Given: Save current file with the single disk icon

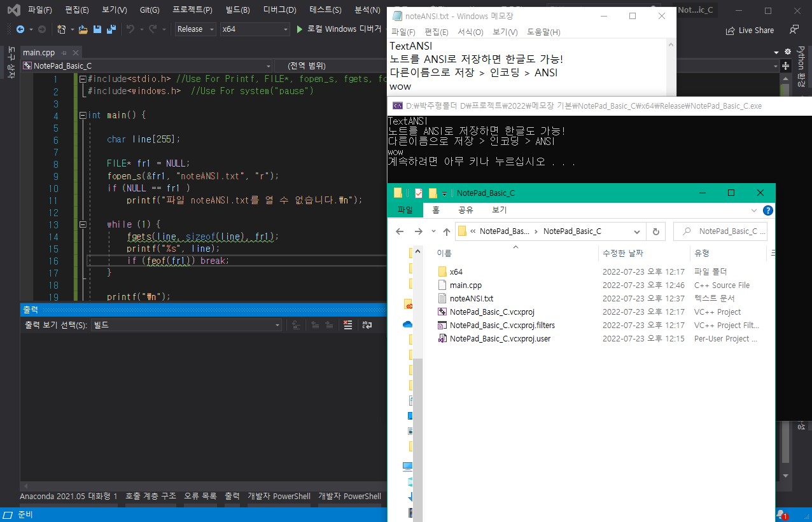Looking at the screenshot, I should click(97, 29).
